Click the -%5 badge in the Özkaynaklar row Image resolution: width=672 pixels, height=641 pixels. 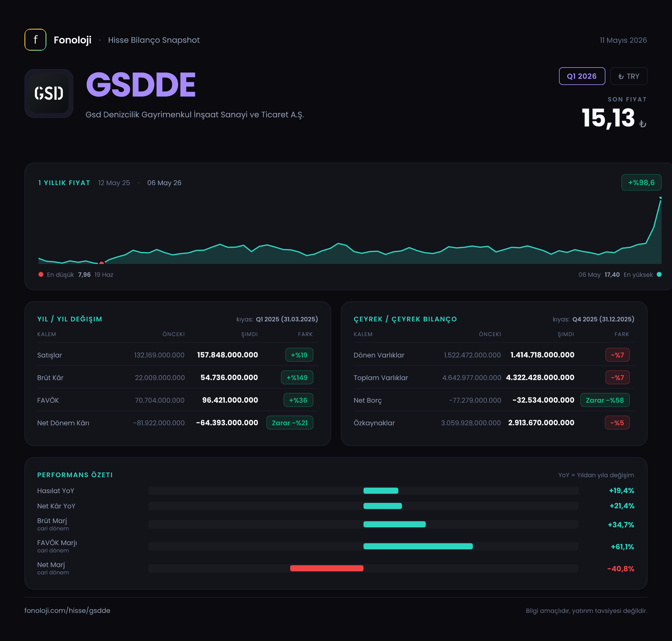[617, 423]
